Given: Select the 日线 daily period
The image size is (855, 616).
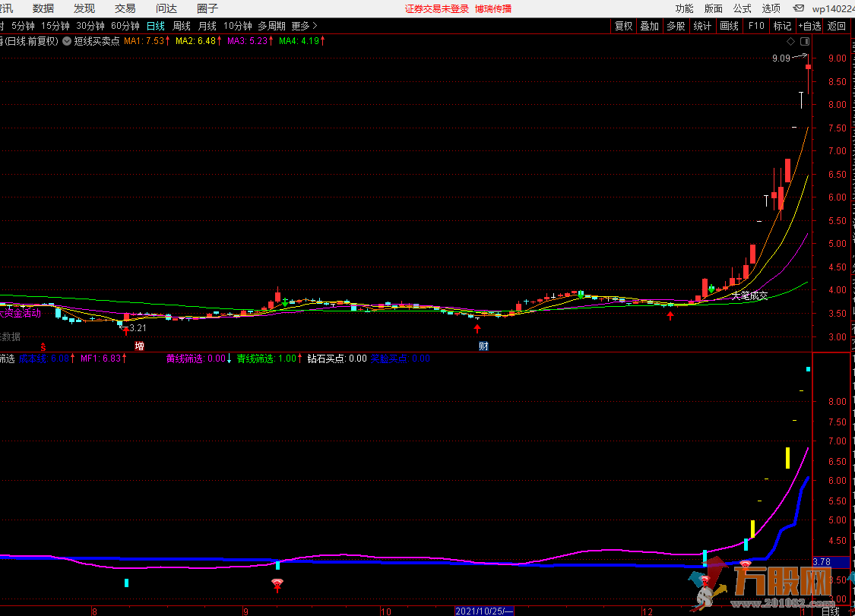Looking at the screenshot, I should pos(155,26).
